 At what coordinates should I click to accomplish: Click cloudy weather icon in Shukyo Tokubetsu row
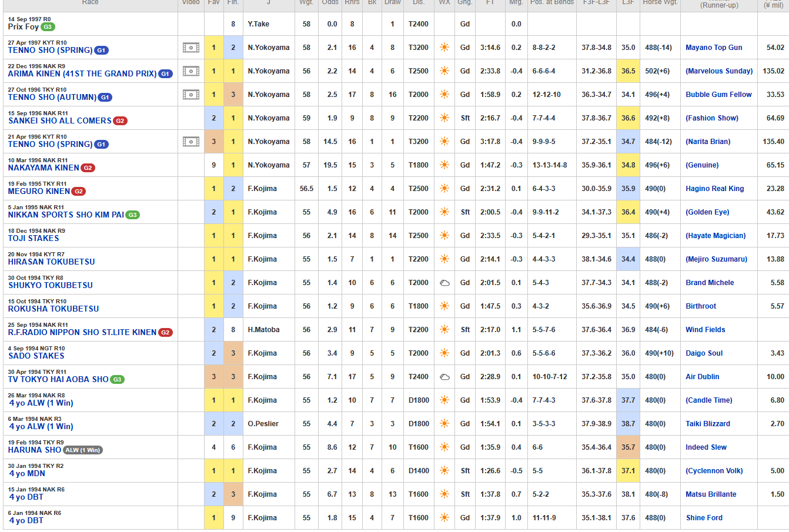tap(444, 283)
